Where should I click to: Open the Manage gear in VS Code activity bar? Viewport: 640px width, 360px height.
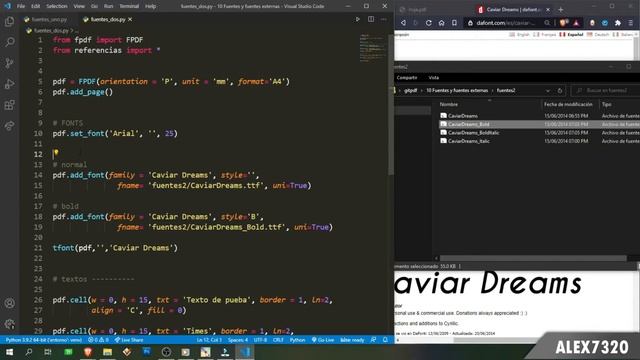[9, 324]
